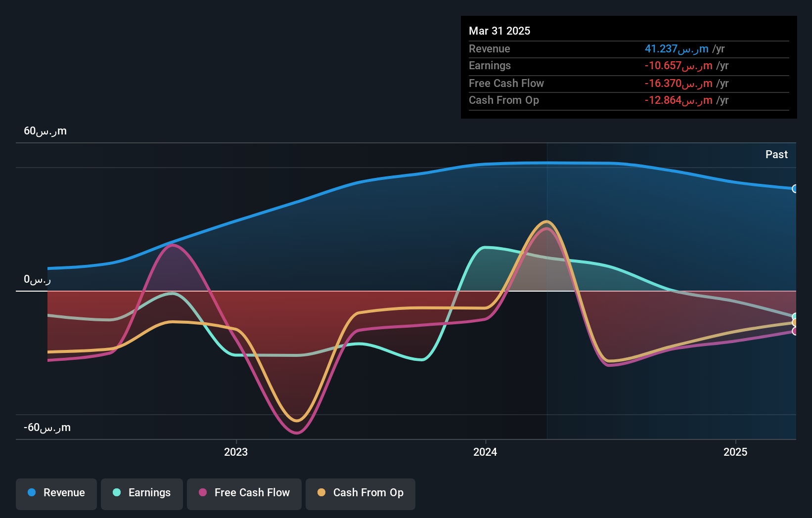Click the Free Cash Flow label in tooltip
Viewport: 812px width, 518px height.
click(506, 84)
